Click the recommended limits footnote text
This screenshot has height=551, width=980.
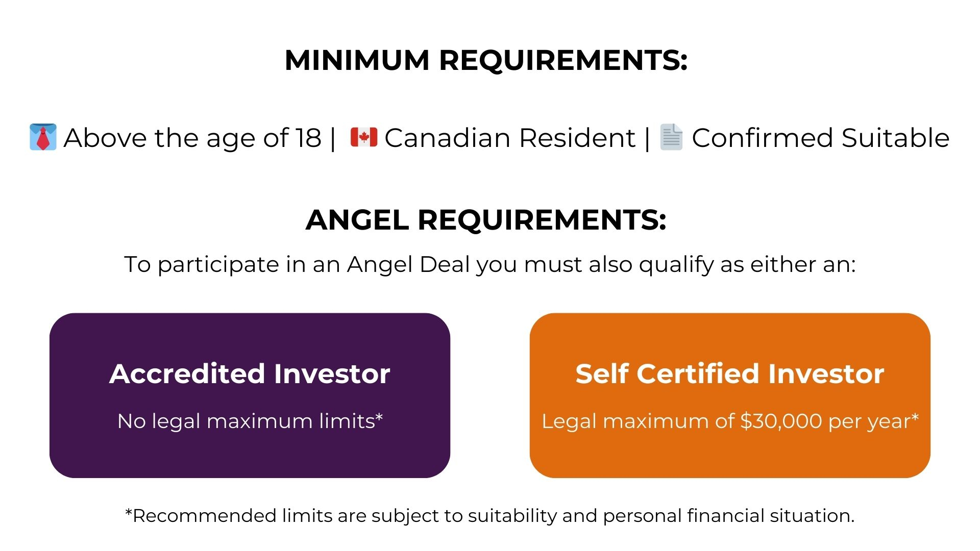(x=490, y=516)
